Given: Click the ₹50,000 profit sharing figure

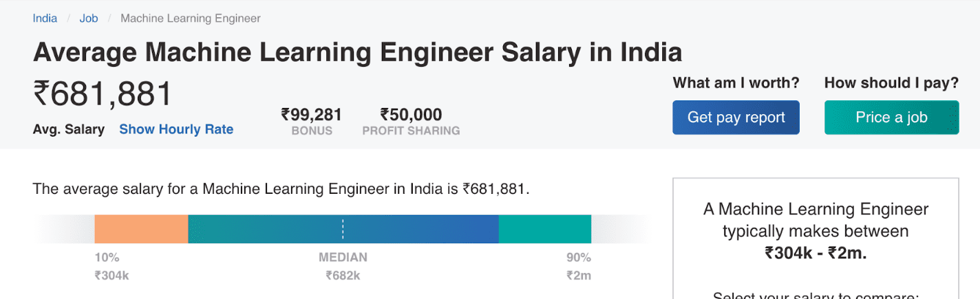Looking at the screenshot, I should [411, 114].
